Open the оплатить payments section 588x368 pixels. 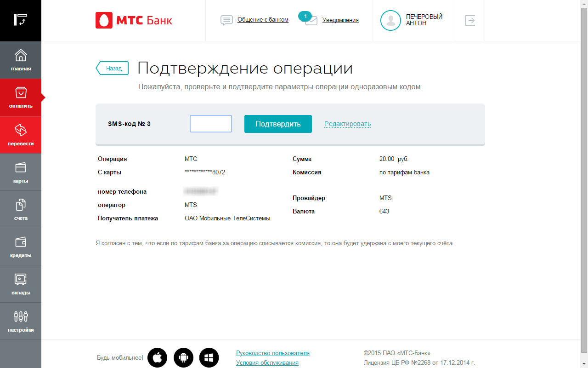click(21, 98)
